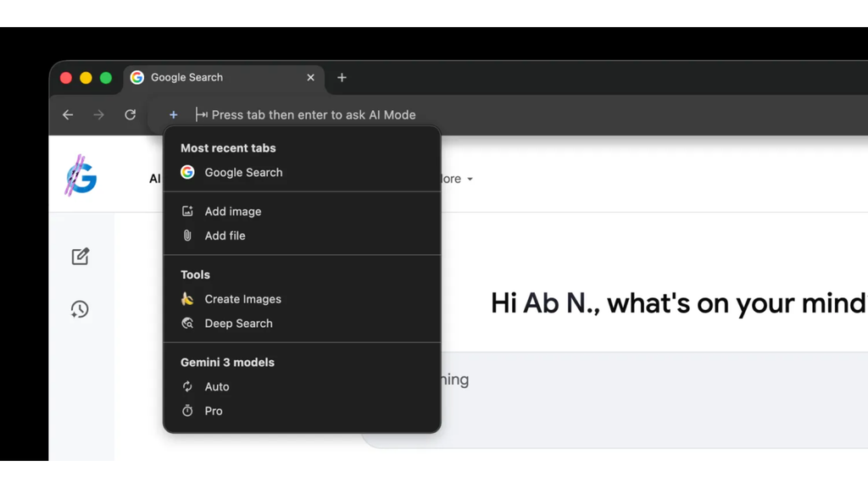Click the forward navigation arrow
868x488 pixels.
99,115
